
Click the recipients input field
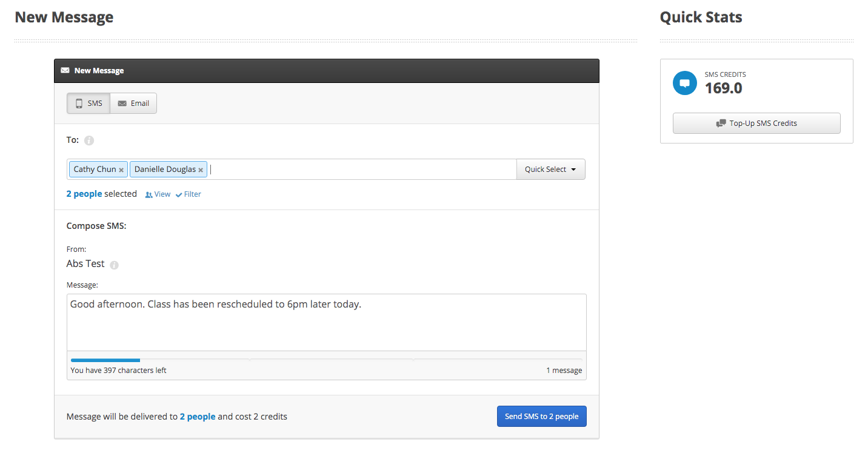[362, 170]
